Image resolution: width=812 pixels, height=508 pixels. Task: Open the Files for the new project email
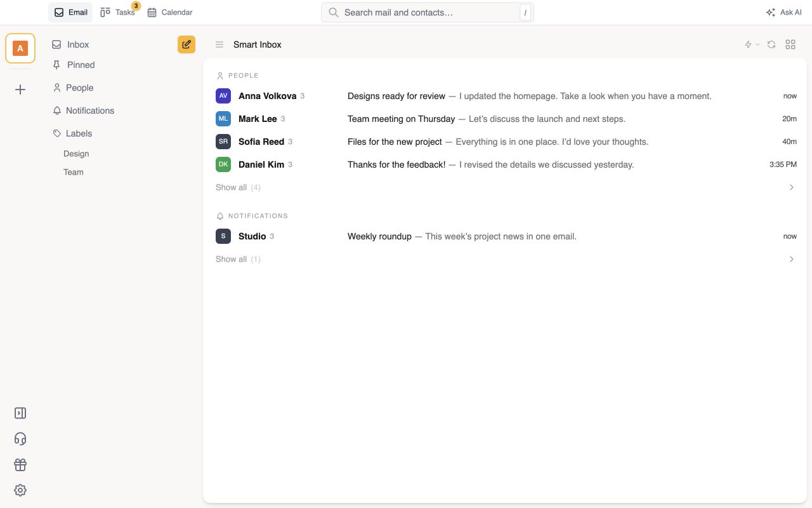(x=506, y=142)
